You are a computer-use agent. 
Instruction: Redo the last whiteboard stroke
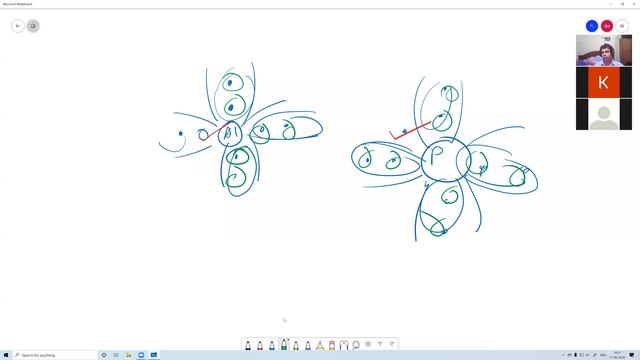pos(392,344)
